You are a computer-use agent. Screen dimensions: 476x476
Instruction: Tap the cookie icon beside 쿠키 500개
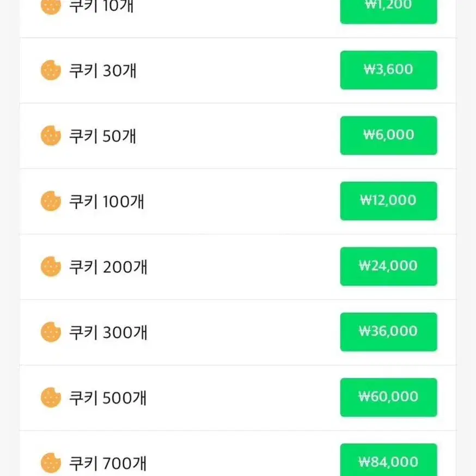(51, 398)
